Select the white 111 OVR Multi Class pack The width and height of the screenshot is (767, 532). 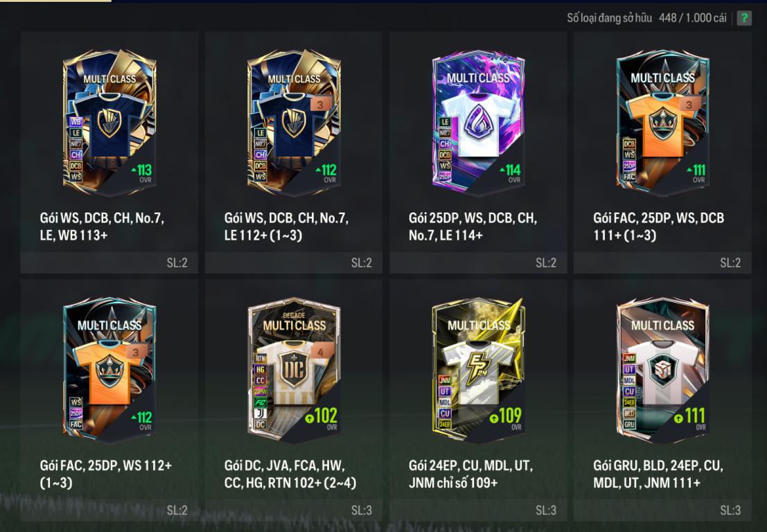(663, 370)
